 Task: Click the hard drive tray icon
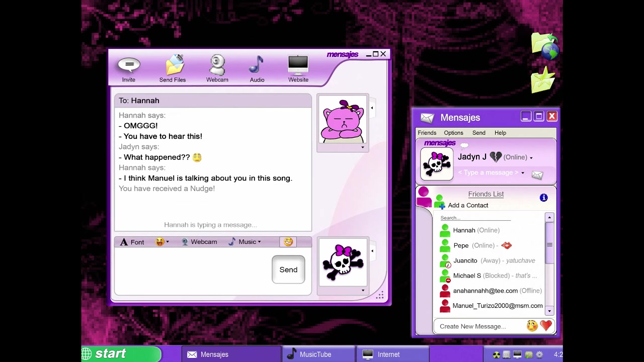[x=507, y=355]
